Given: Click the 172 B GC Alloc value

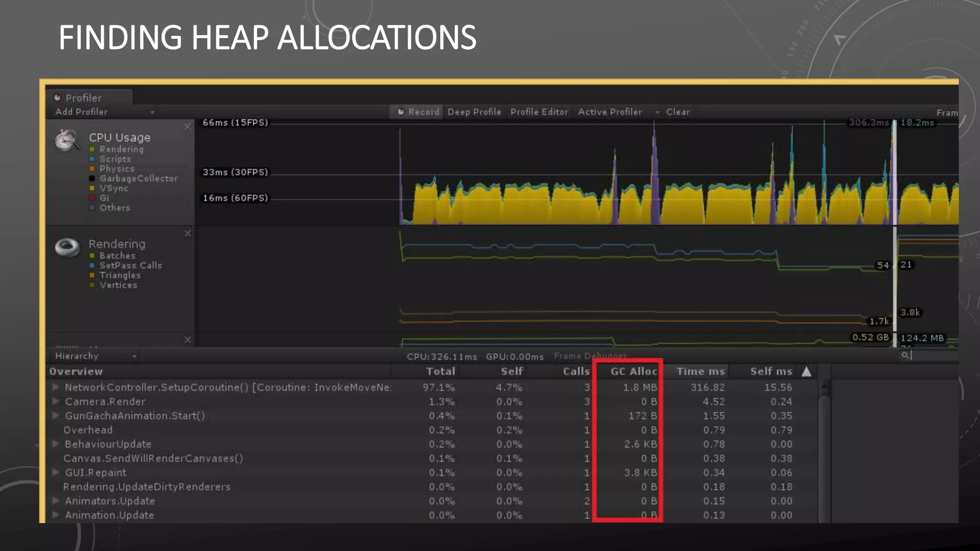Looking at the screenshot, I should (x=643, y=416).
